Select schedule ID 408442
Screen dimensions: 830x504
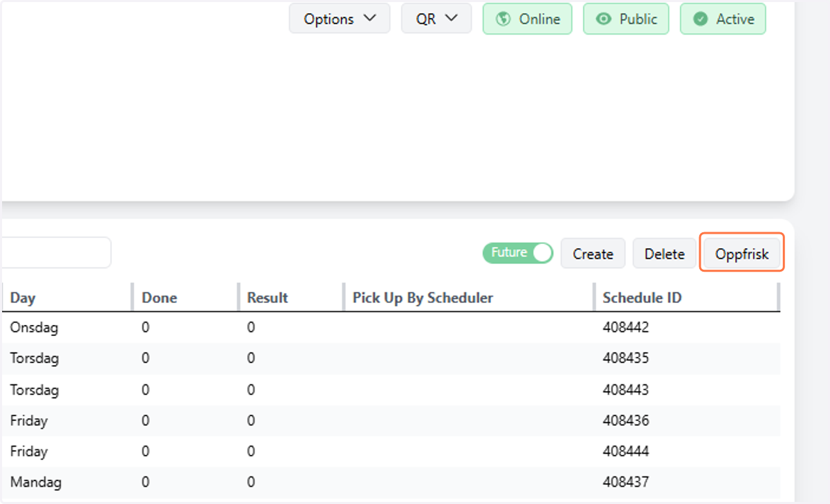pos(626,328)
